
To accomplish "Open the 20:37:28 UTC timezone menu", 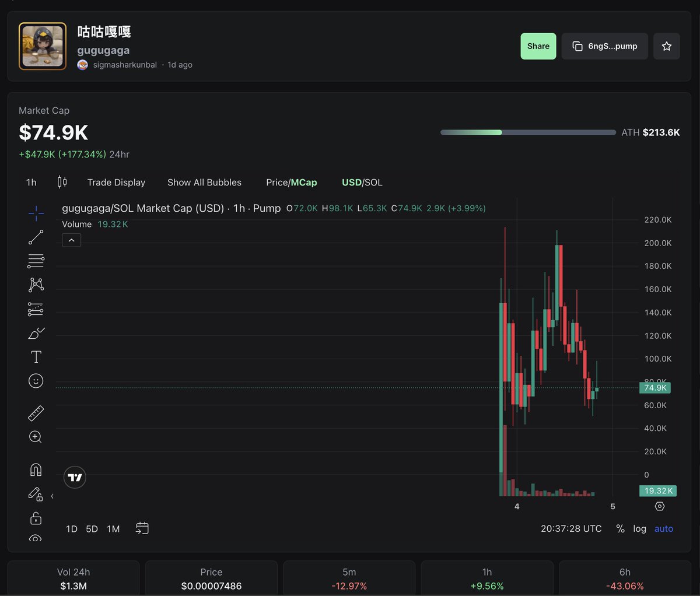I will 571,528.
